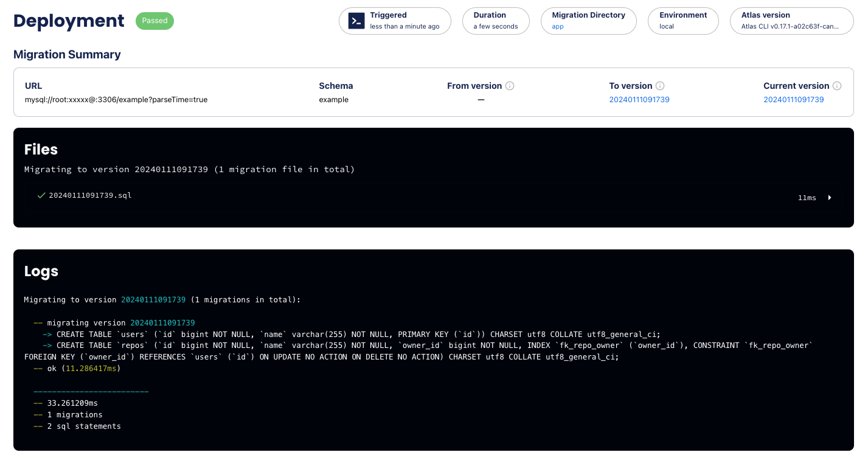Click the Triggered info pill
Viewport: 868px width, 469px height.
tap(395, 21)
